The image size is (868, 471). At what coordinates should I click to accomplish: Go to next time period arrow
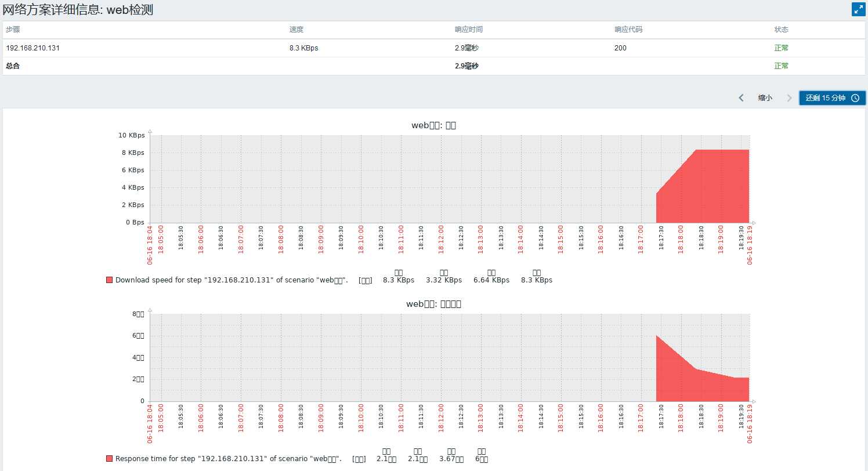[x=789, y=98]
